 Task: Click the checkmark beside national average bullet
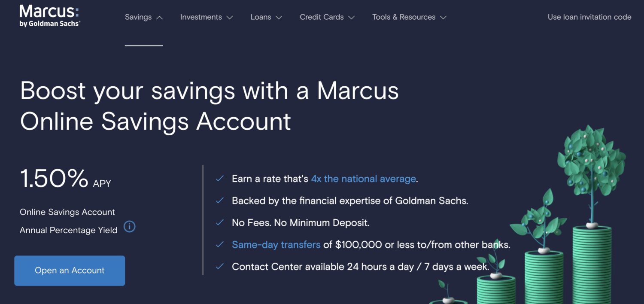point(220,178)
